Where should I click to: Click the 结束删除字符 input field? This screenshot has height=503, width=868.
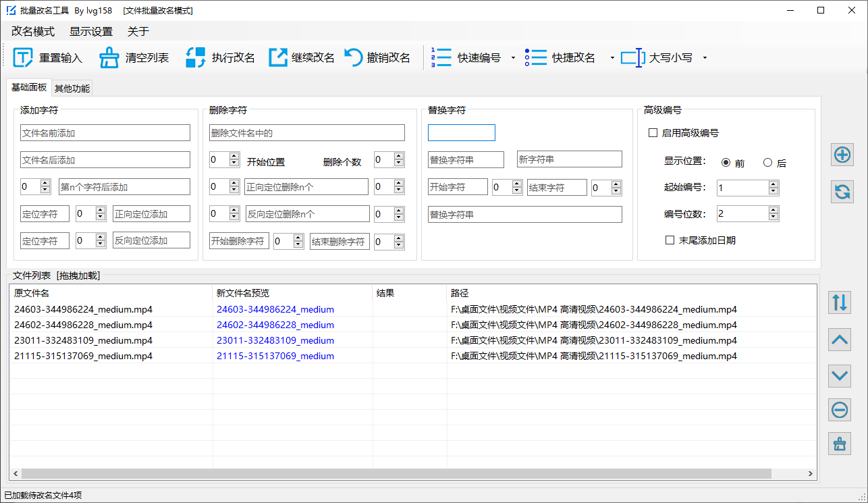(x=340, y=242)
